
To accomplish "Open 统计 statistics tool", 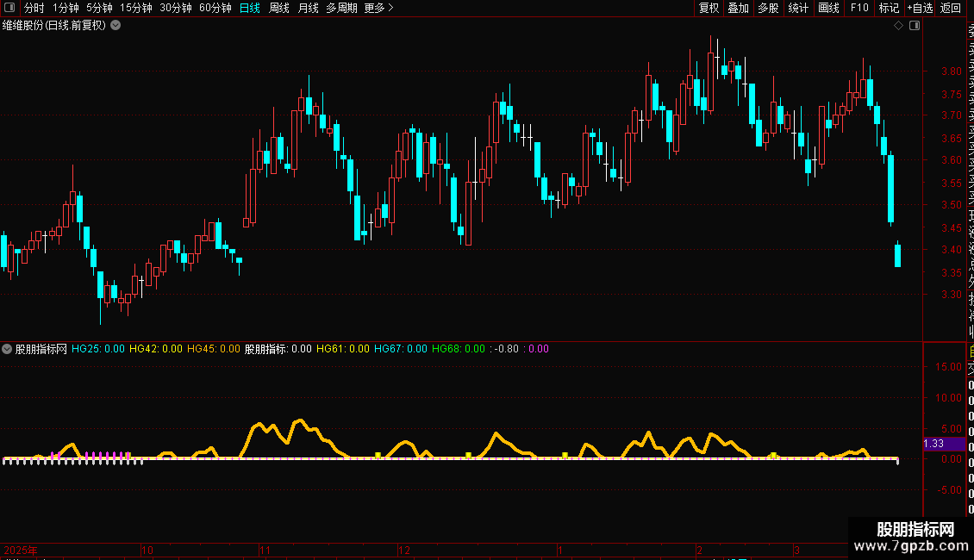I will [x=798, y=8].
